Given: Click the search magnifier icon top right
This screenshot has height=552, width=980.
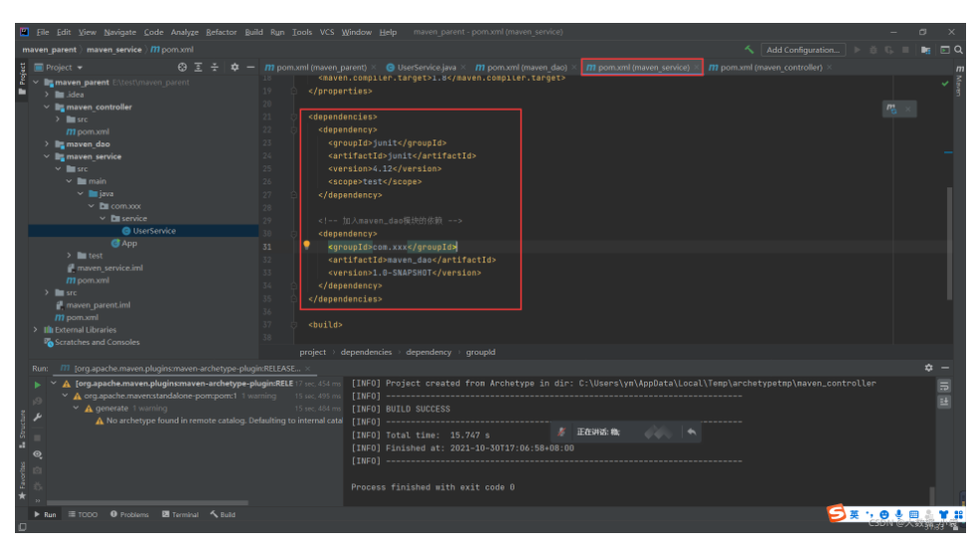Looking at the screenshot, I should point(959,50).
